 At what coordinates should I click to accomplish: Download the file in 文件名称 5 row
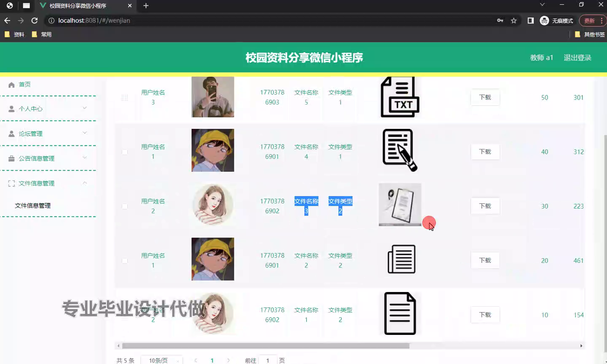point(485,97)
